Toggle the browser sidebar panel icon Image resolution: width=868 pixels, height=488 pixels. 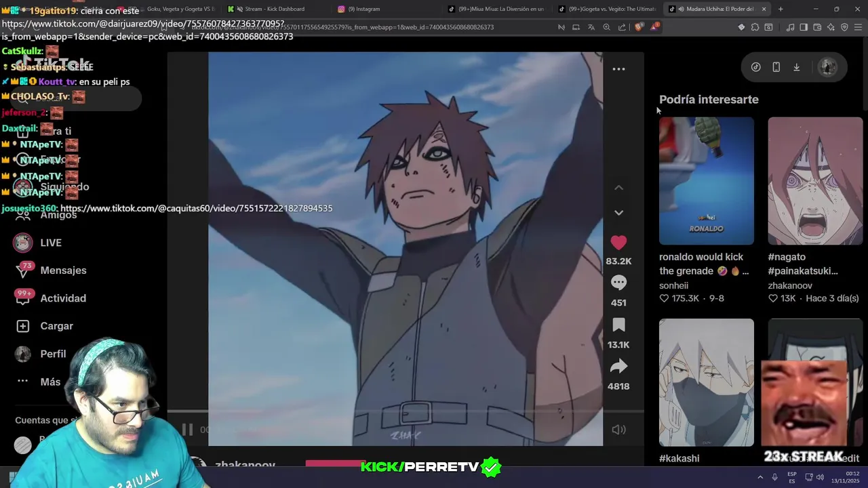[x=804, y=27]
